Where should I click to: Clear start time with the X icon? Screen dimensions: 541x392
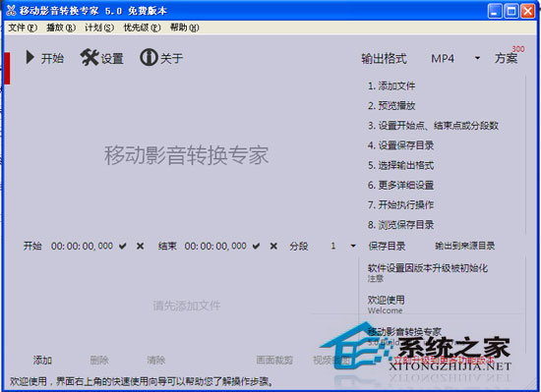tap(140, 246)
